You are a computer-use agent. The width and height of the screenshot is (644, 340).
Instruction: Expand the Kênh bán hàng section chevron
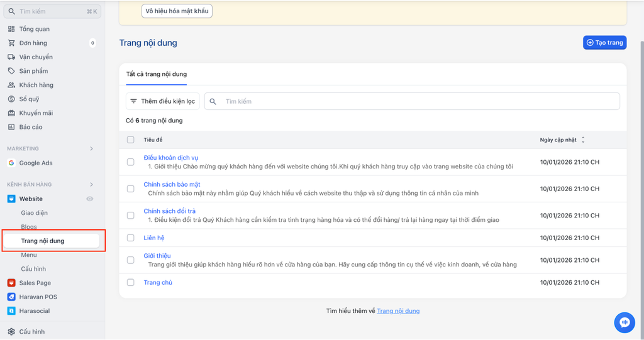tap(91, 185)
